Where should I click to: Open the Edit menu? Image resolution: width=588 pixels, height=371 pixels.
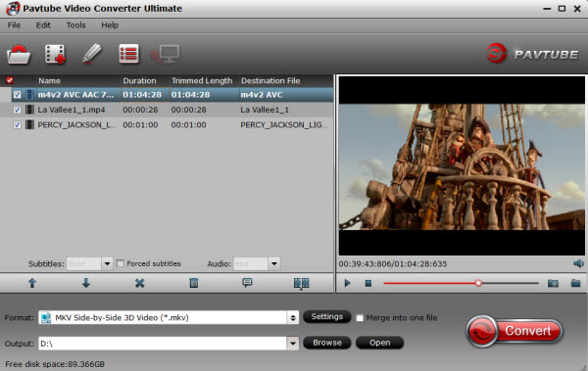[43, 25]
